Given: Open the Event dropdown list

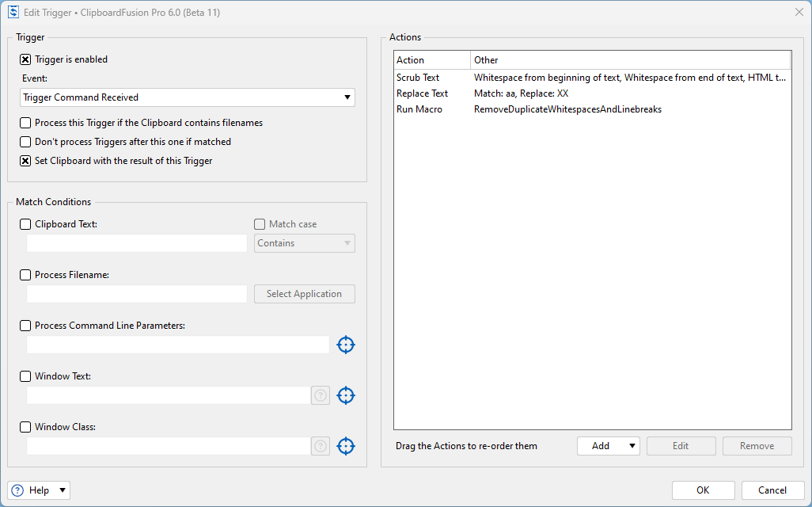Looking at the screenshot, I should [x=188, y=97].
